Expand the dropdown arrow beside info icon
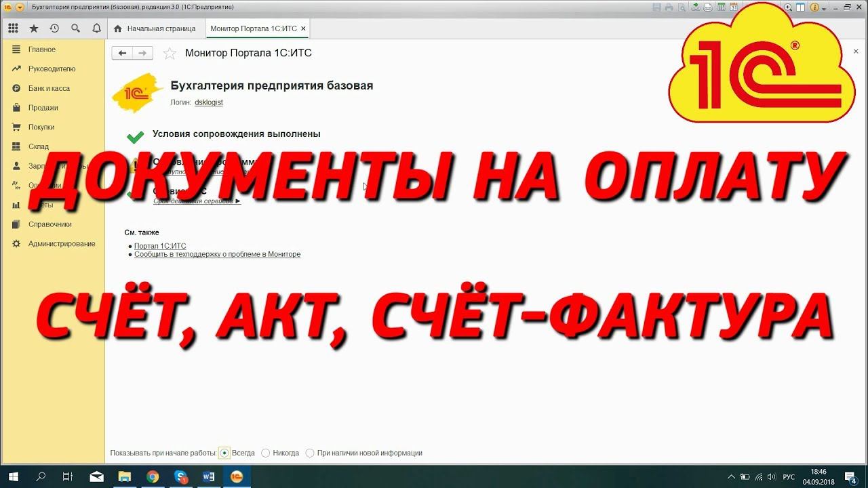This screenshot has width=868, height=488. [824, 8]
